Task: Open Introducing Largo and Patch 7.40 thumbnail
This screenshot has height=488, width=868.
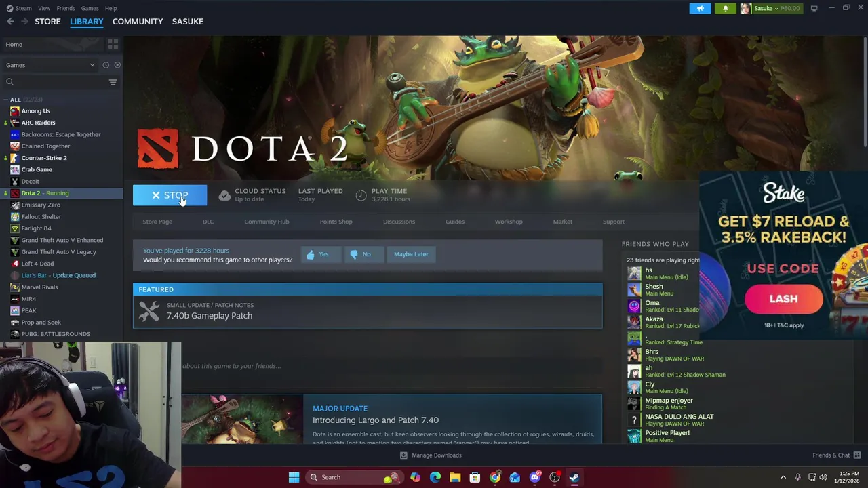Action: tap(242, 420)
